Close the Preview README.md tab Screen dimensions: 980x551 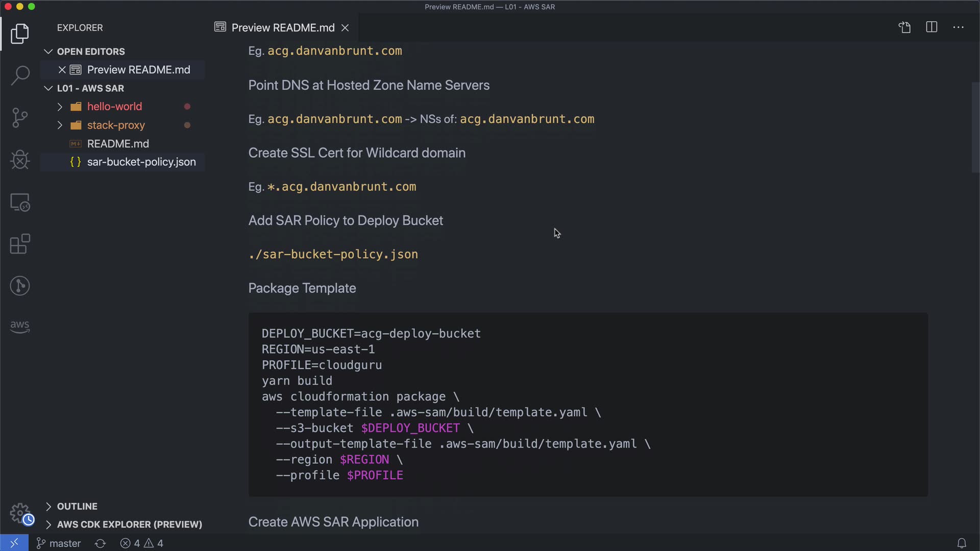pyautogui.click(x=346, y=28)
